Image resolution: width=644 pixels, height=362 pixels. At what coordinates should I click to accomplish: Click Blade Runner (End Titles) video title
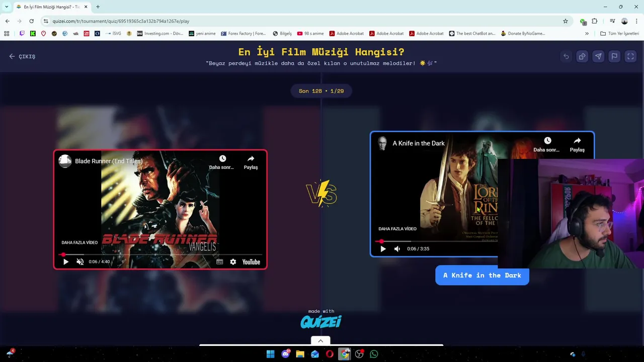109,161
